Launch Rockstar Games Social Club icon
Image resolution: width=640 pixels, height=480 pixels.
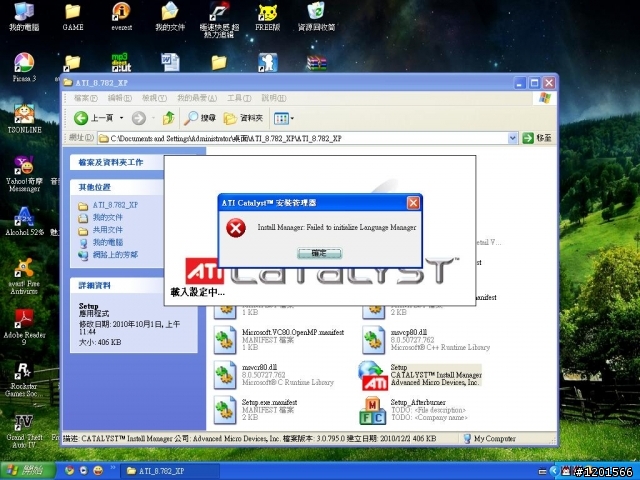[24, 379]
